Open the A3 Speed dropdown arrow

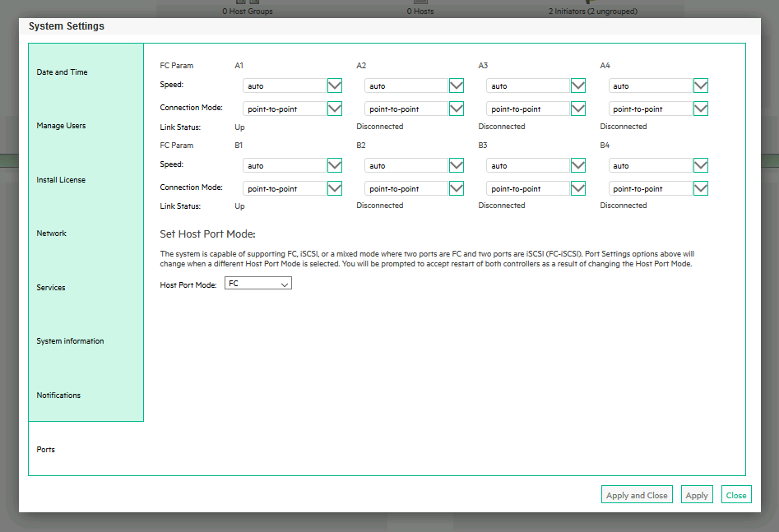(x=578, y=86)
